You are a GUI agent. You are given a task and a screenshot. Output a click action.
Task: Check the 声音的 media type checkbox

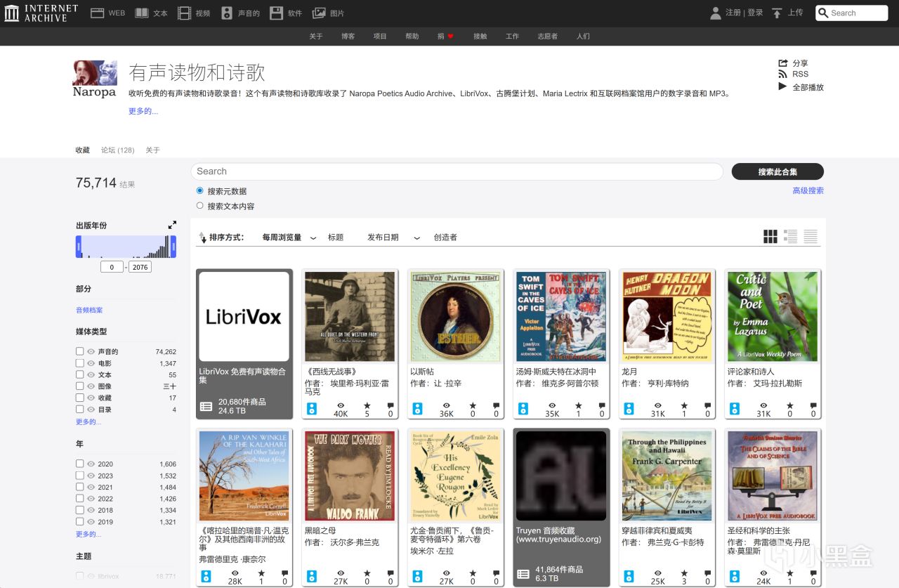coord(80,351)
